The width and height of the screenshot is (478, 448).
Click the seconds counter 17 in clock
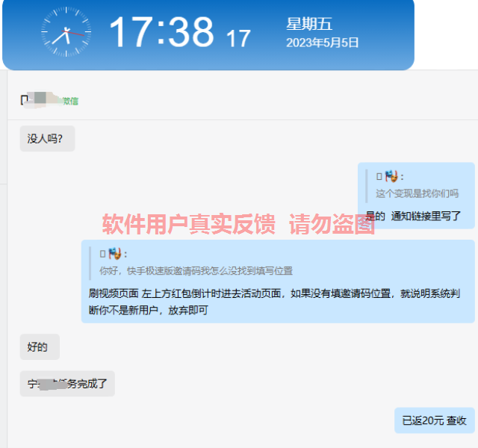coord(238,39)
